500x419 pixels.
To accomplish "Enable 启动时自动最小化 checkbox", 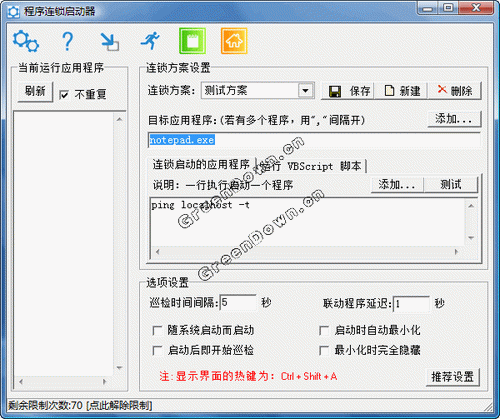I will [x=324, y=331].
